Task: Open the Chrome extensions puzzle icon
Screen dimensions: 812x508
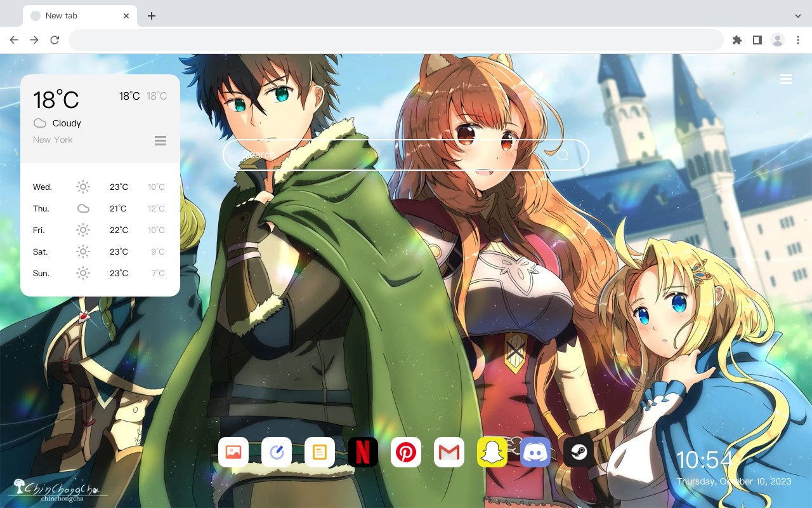Action: pyautogui.click(x=737, y=40)
